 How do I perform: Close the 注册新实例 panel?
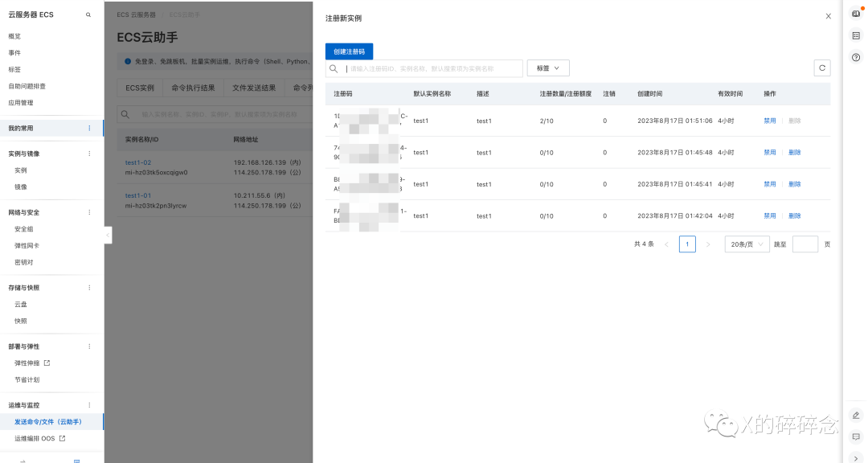(x=829, y=16)
